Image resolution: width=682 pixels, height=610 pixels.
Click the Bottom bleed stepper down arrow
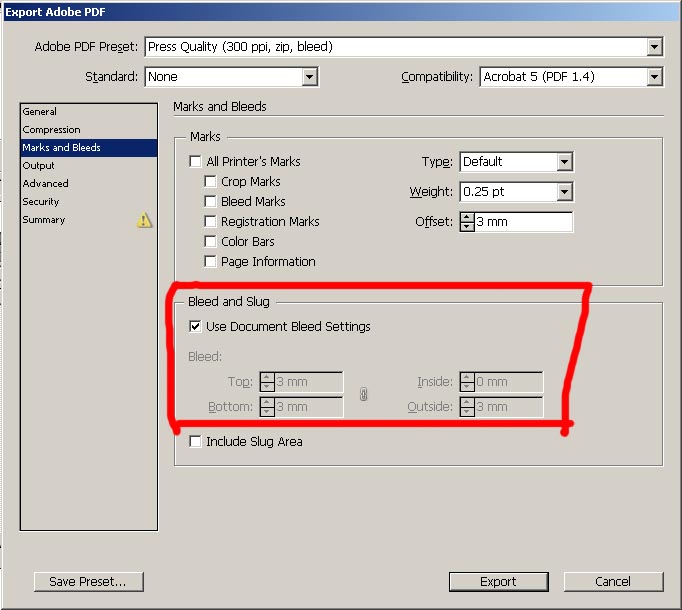[x=267, y=412]
